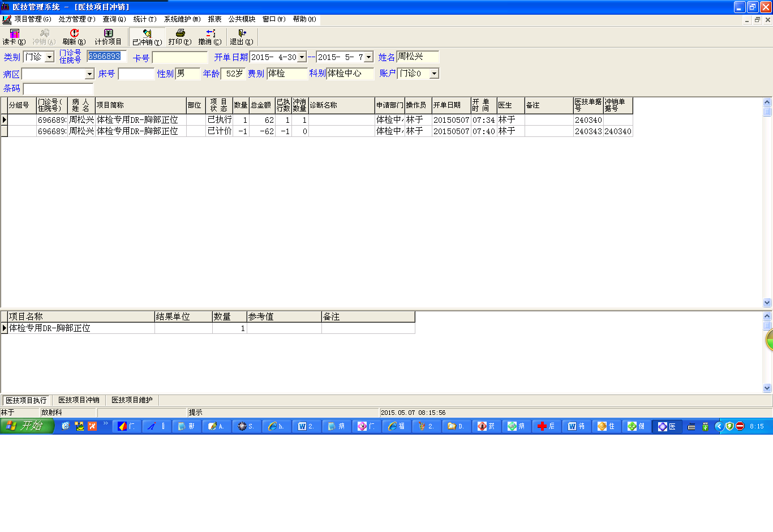Click the upper grid scroll-up arrow
This screenshot has width=773, height=532.
click(767, 102)
